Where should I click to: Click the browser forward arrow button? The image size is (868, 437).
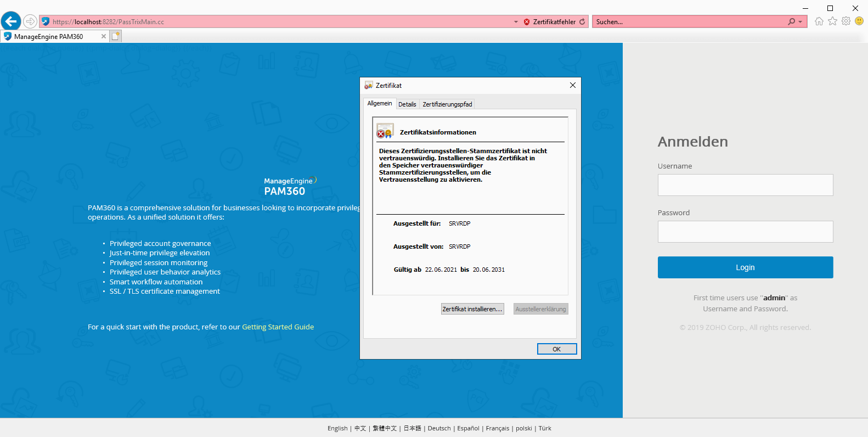(x=30, y=21)
